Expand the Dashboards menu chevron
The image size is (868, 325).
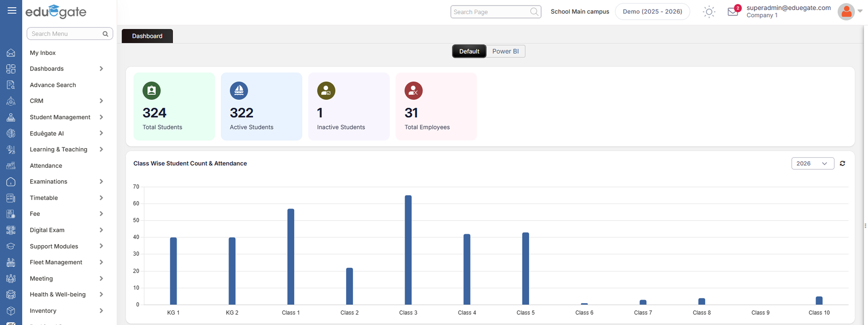pos(101,69)
